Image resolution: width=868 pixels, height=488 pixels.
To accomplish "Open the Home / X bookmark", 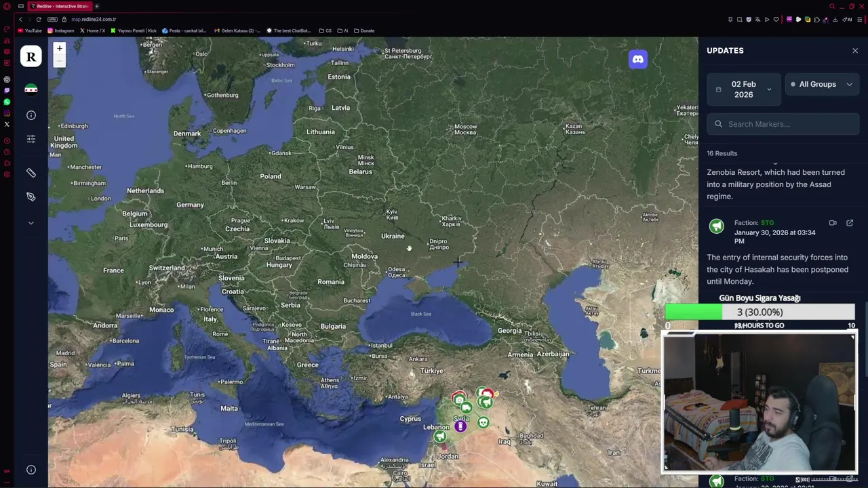I will tap(92, 30).
